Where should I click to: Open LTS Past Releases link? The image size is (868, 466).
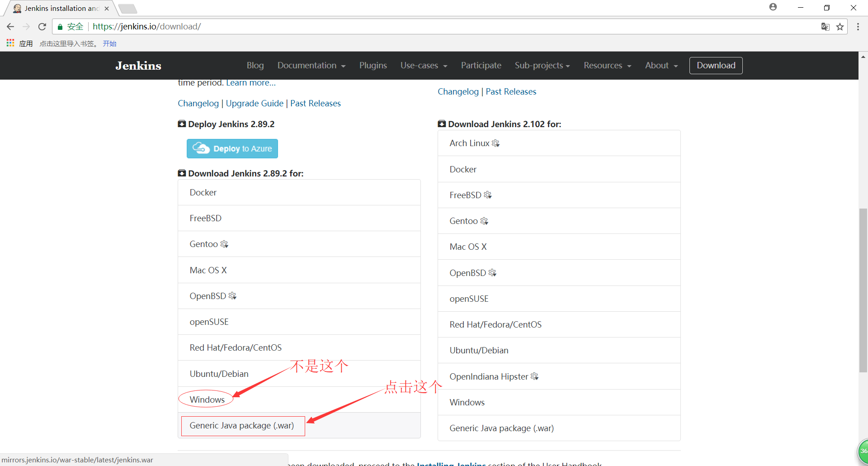316,104
